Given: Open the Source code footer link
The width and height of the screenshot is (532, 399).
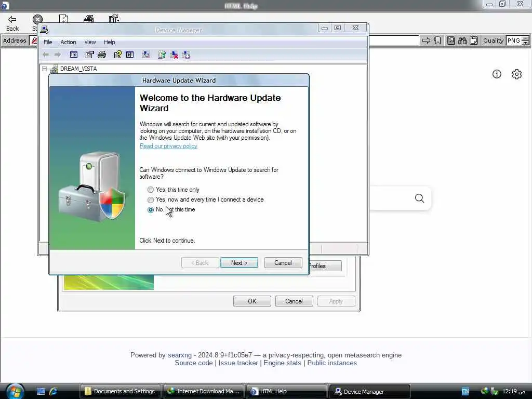Looking at the screenshot, I should click(194, 363).
